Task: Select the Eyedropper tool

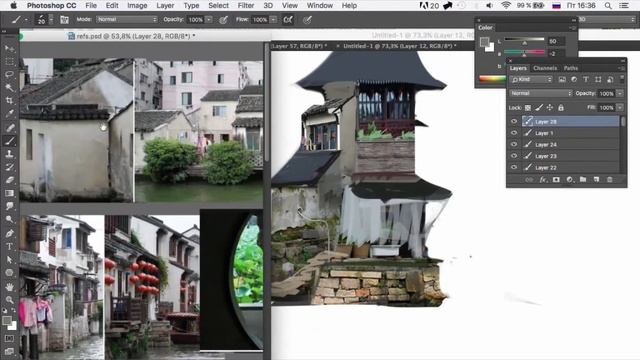Action: pos(9,114)
